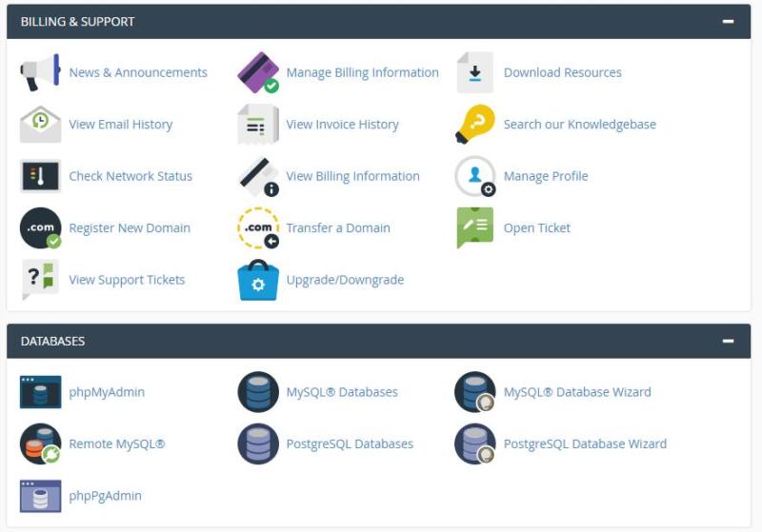Image resolution: width=762 pixels, height=532 pixels.
Task: Open the View Invoice History link
Action: pos(342,125)
